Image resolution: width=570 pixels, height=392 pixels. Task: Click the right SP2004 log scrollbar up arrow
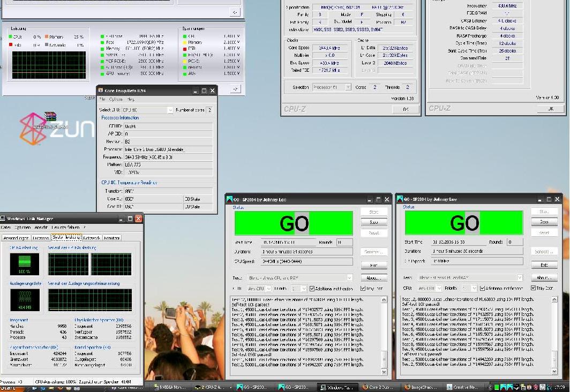554,299
